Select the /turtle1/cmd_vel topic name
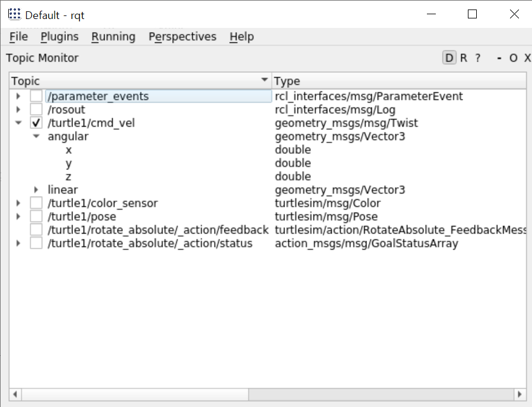 tap(91, 123)
